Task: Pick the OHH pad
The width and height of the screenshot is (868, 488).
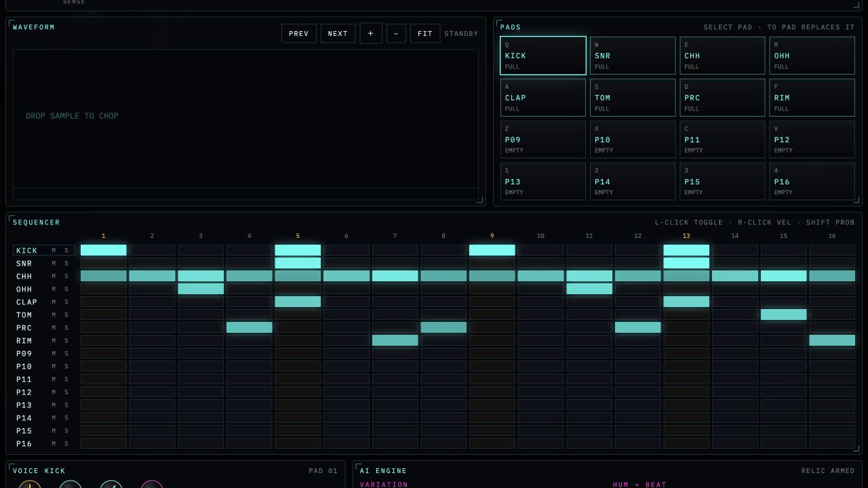Action: [812, 56]
